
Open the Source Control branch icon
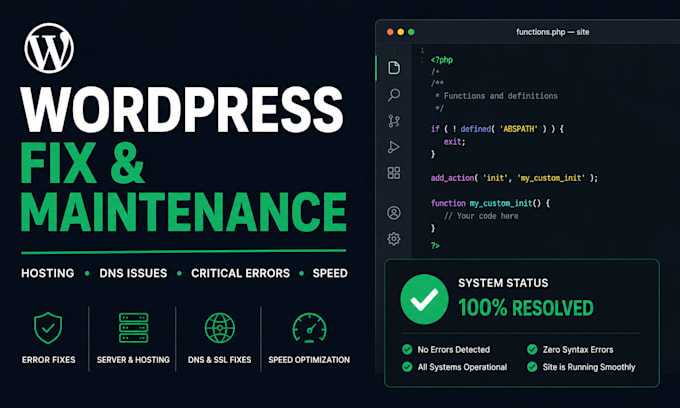point(394,121)
